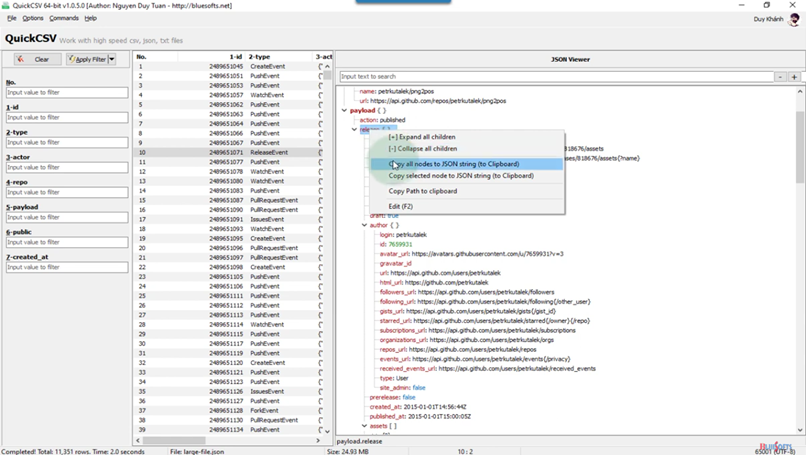This screenshot has width=806, height=455.
Task: Collapse the release node
Action: 354,130
